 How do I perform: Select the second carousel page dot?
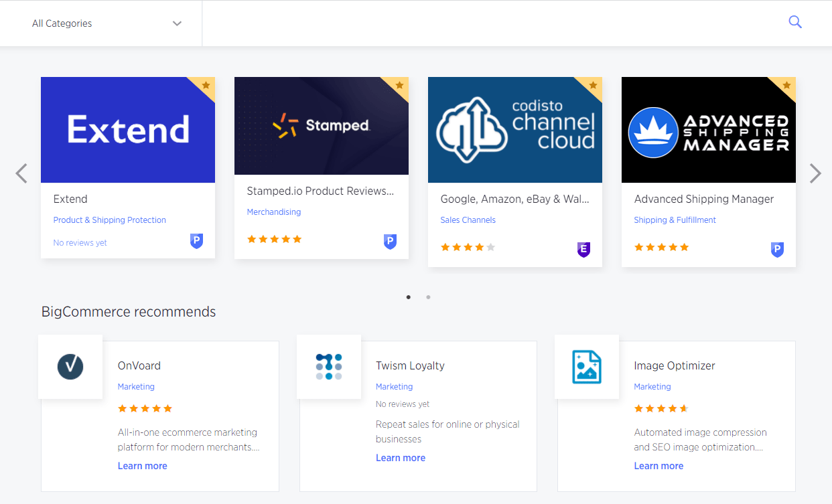(x=428, y=297)
